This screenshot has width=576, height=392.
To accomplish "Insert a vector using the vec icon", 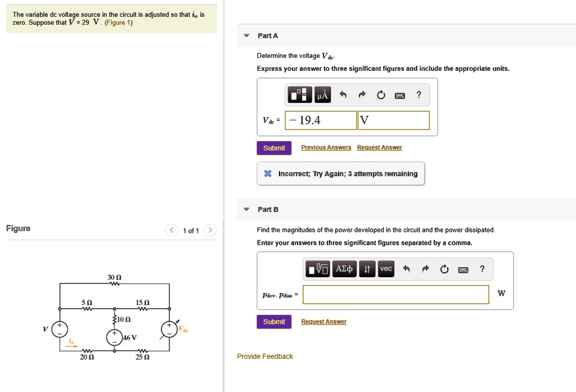I will pos(386,269).
